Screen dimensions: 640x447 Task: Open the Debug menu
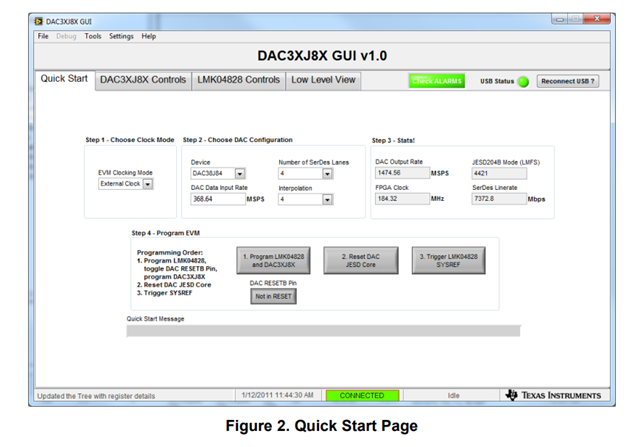pos(66,36)
